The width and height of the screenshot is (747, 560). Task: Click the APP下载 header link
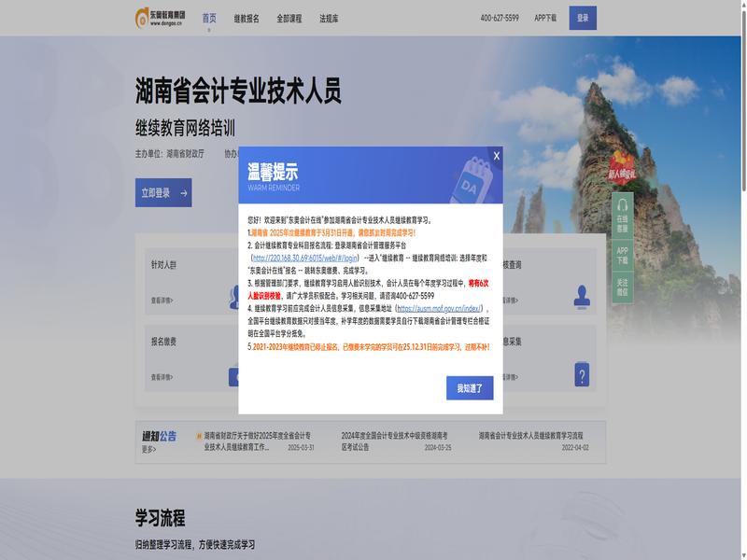pos(545,18)
